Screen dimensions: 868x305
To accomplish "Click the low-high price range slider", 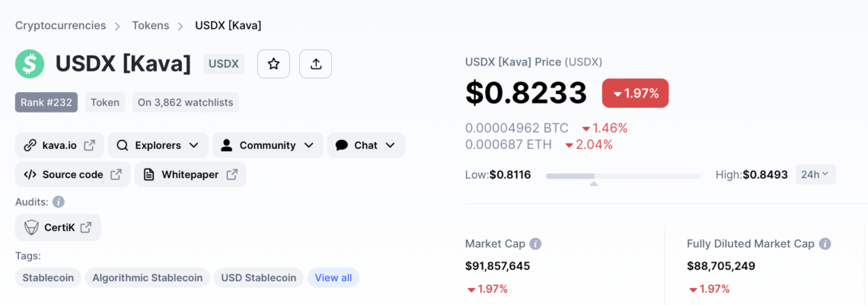I will [x=624, y=176].
